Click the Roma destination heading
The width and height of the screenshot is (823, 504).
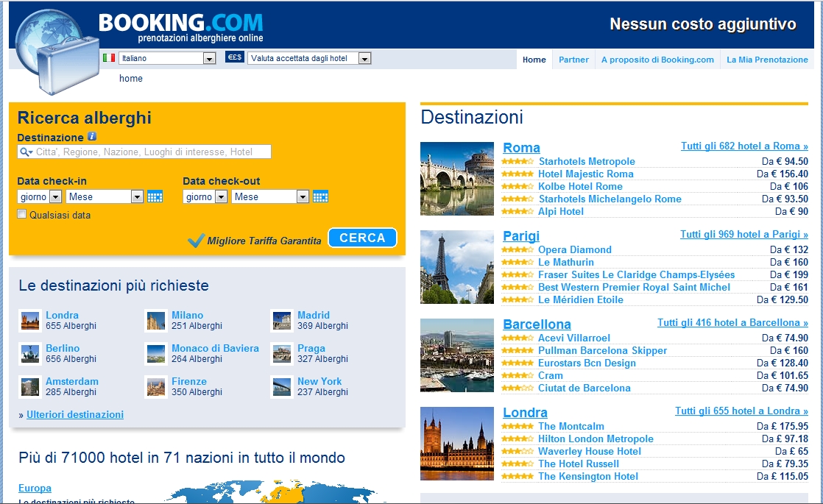[x=521, y=148]
